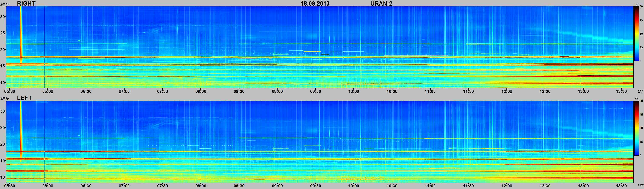The height and width of the screenshot is (189, 644).
Task: Click the color scale bar of RIGHT panel
Action: (x=637, y=34)
